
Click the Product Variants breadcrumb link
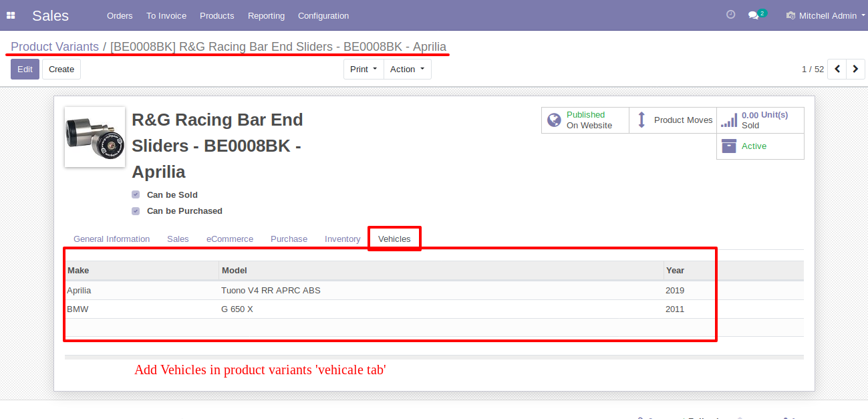55,47
